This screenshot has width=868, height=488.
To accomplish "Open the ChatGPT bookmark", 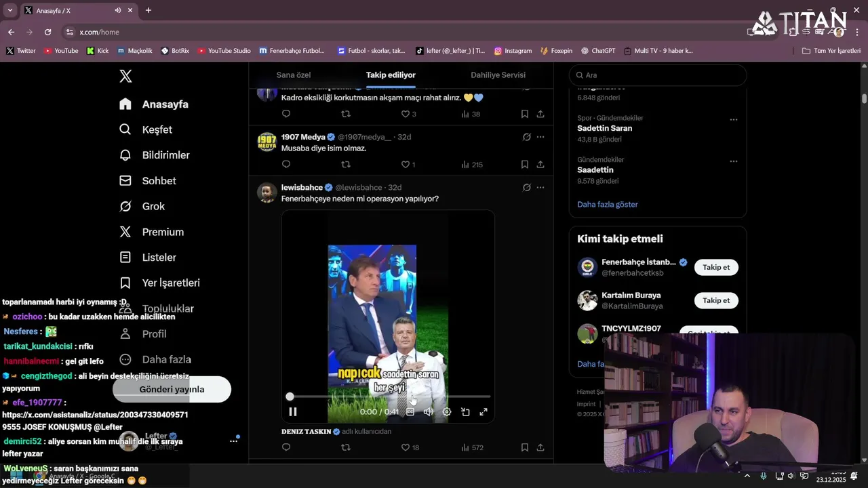I will [x=597, y=51].
